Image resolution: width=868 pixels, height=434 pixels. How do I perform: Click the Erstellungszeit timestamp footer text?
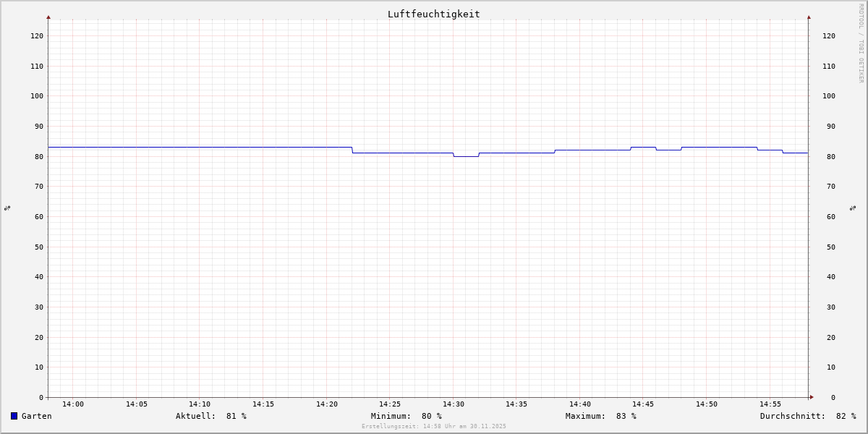tap(434, 426)
